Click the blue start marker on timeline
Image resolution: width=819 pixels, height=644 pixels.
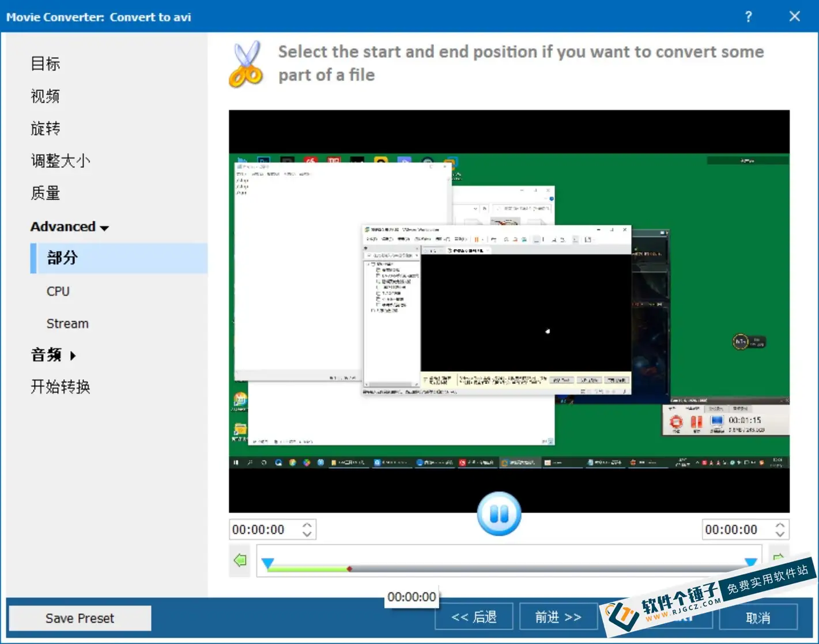point(267,563)
